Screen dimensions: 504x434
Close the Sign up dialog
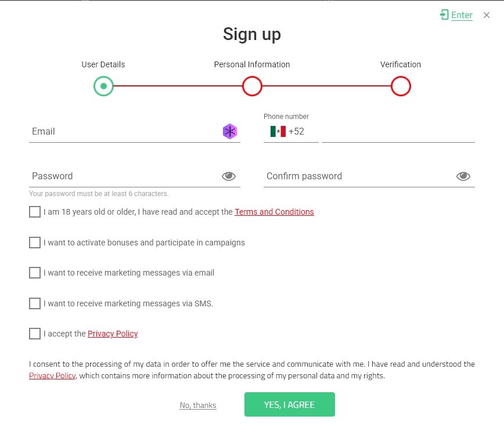[x=487, y=15]
